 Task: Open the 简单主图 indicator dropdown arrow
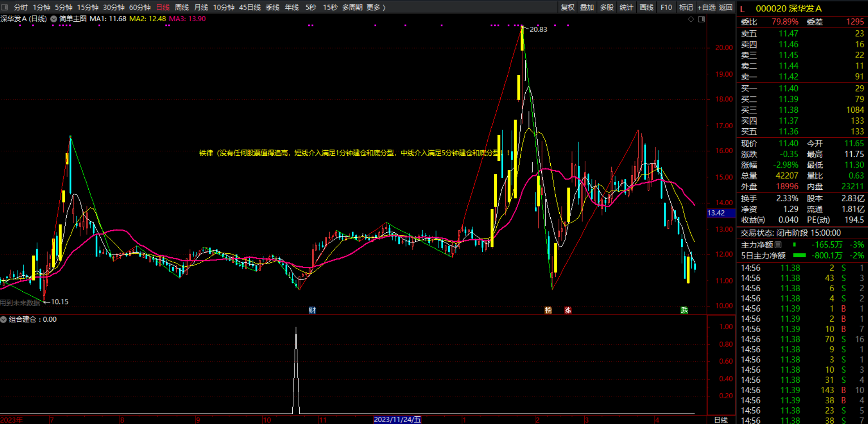tap(53, 19)
